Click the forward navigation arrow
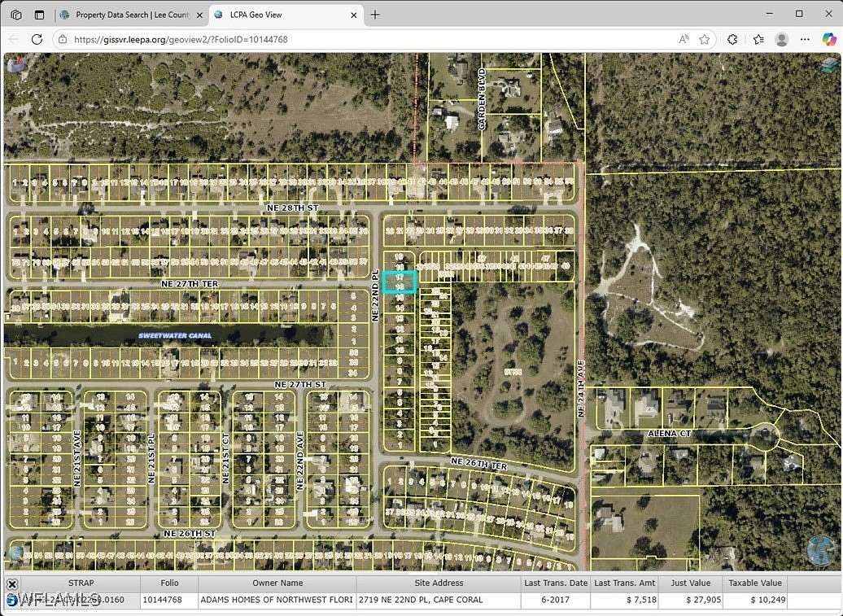Viewport: 843px width, 616px height. coord(25,39)
